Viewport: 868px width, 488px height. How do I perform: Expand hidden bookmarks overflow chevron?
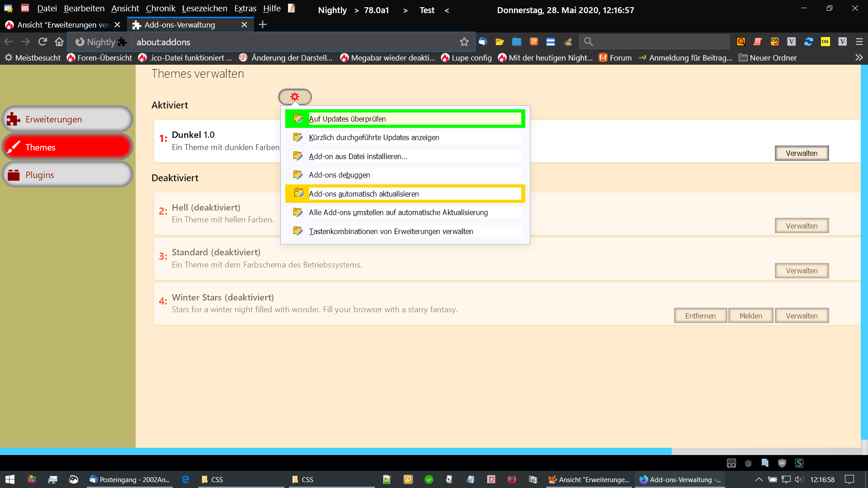(859, 57)
